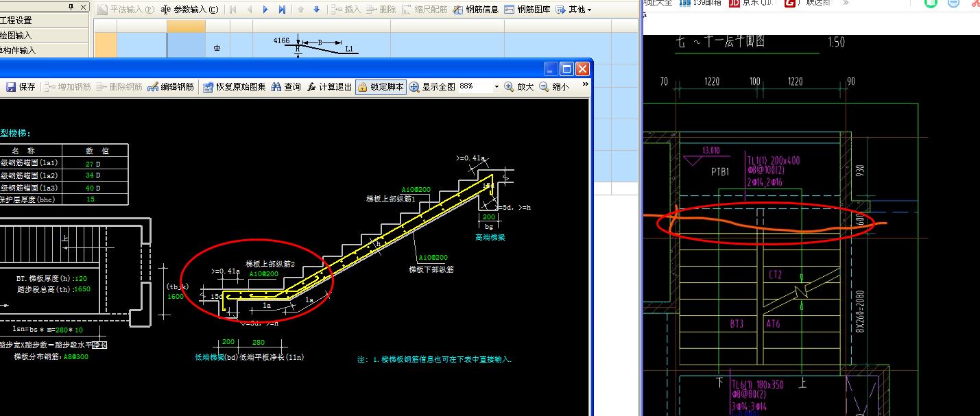Image resolution: width=980 pixels, height=416 pixels.
Task: Close the left navigation panel
Action: pos(84,7)
